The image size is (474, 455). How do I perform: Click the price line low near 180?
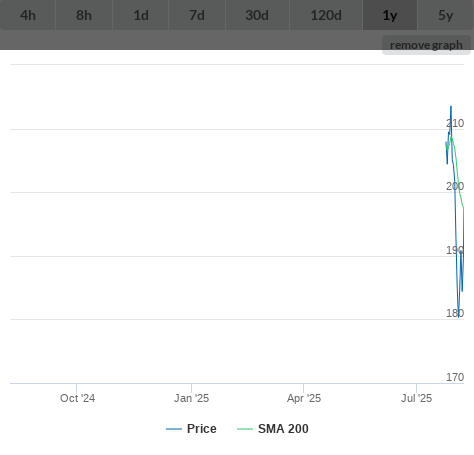tap(458, 316)
